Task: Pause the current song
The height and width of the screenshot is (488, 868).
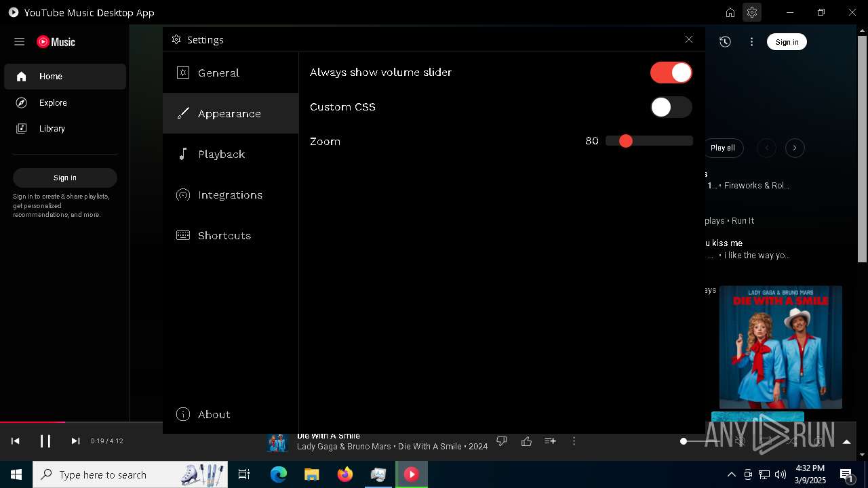Action: tap(45, 441)
